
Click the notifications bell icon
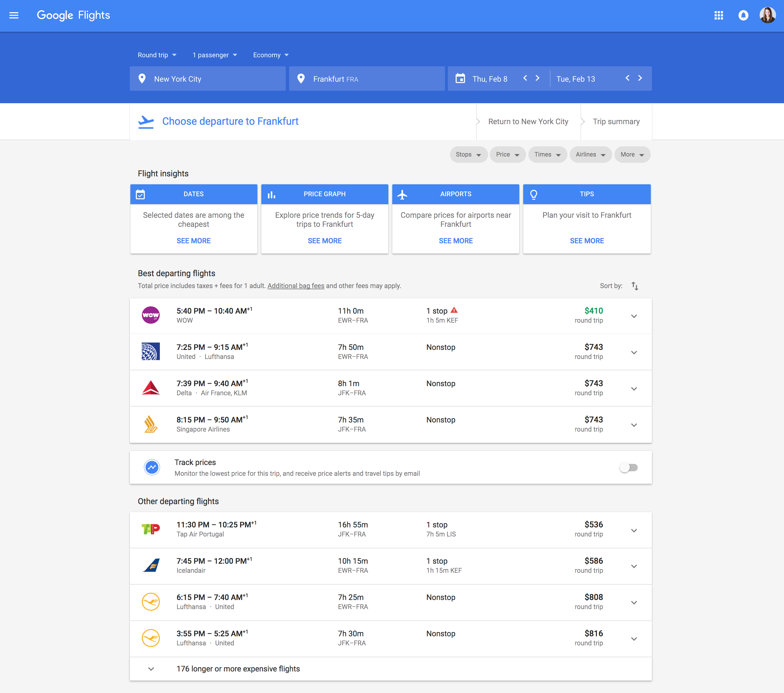[743, 15]
